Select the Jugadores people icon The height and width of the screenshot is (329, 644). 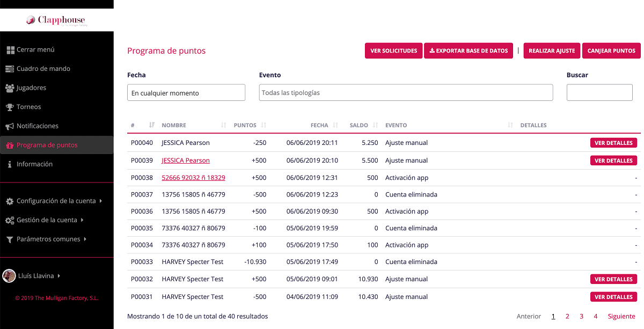point(10,88)
